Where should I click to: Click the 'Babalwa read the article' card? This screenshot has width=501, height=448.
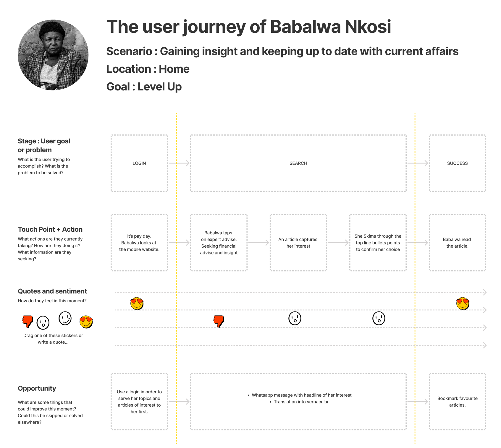pos(458,243)
